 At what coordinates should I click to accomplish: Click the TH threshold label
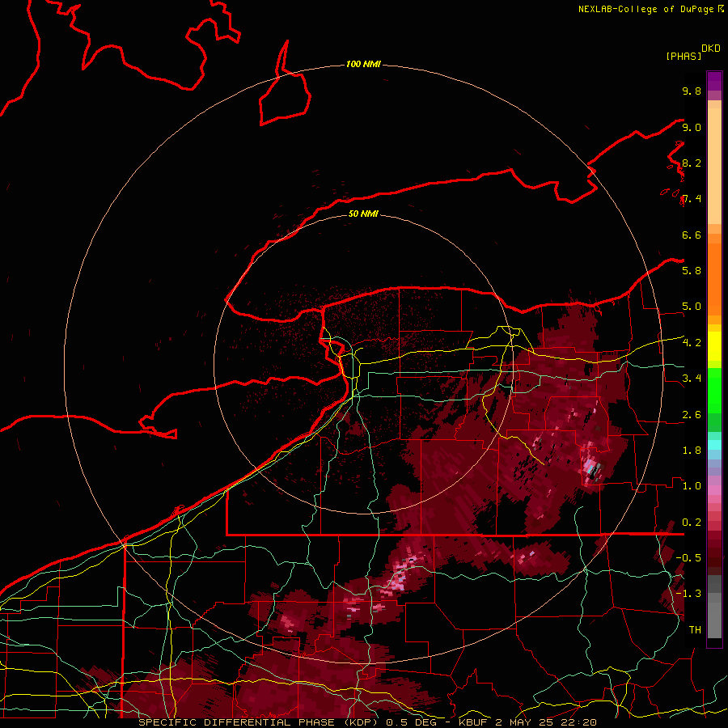695,630
